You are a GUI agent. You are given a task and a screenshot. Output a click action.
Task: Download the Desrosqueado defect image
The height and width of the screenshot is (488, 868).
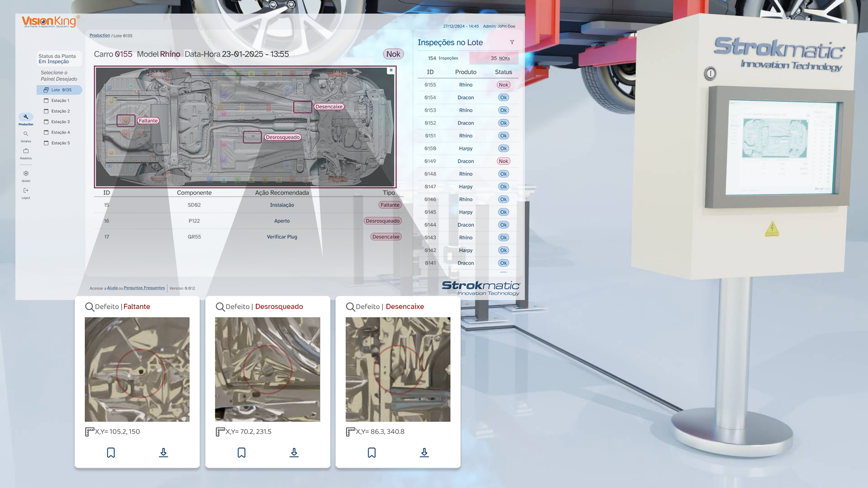click(294, 453)
